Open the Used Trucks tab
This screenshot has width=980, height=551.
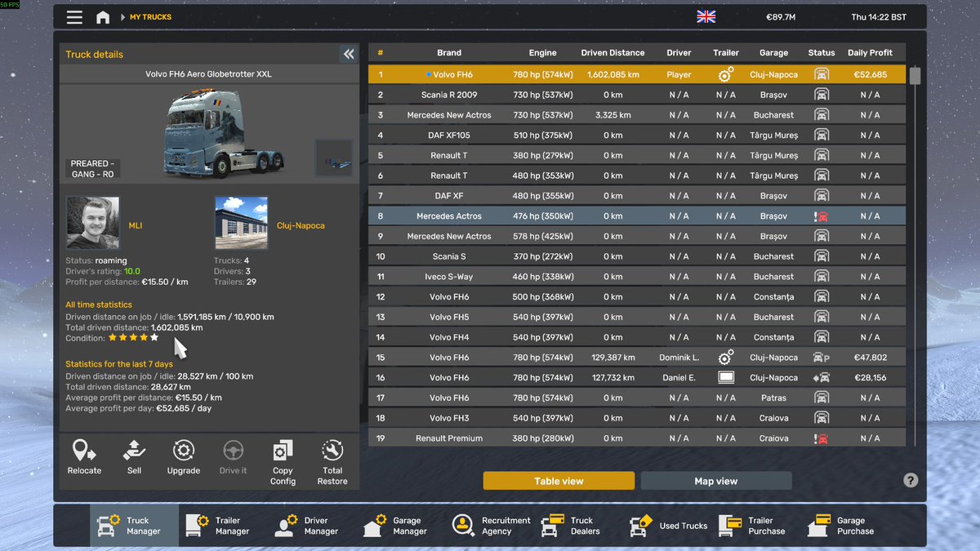[670, 526]
